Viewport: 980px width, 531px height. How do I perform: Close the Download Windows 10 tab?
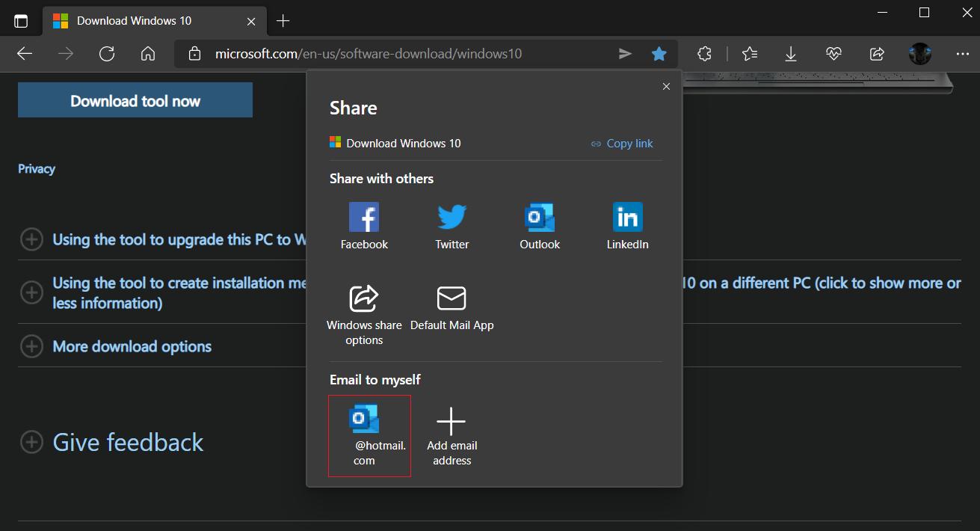pos(252,21)
